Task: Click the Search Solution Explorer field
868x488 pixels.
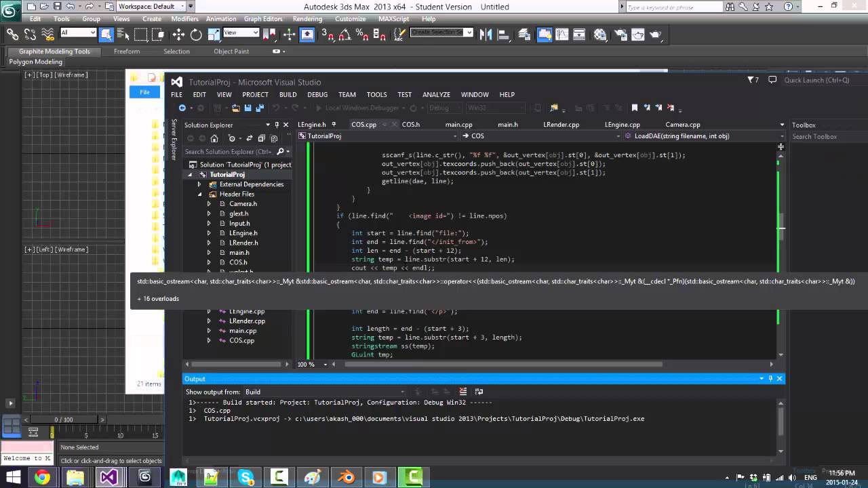Action: [237, 152]
